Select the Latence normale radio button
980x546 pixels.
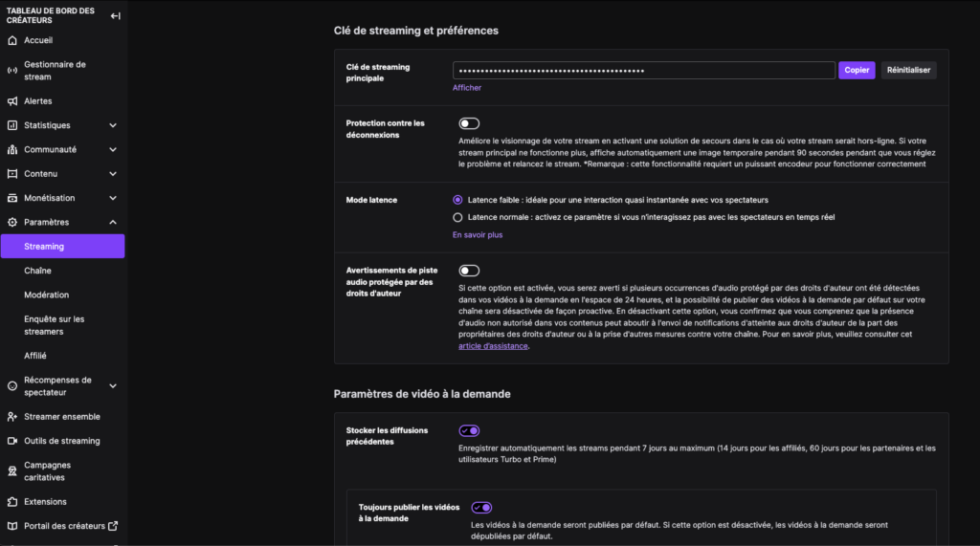tap(457, 217)
